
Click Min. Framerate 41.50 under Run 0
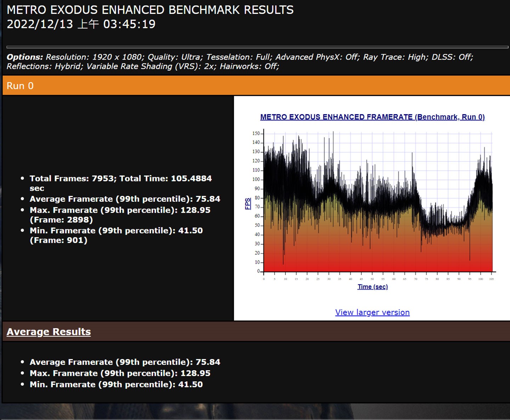coord(116,235)
